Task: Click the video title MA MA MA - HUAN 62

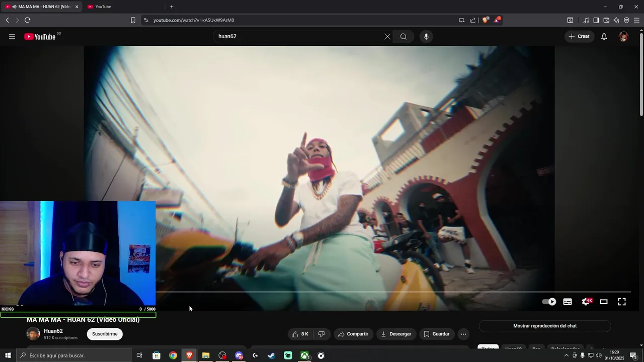Action: point(83,320)
